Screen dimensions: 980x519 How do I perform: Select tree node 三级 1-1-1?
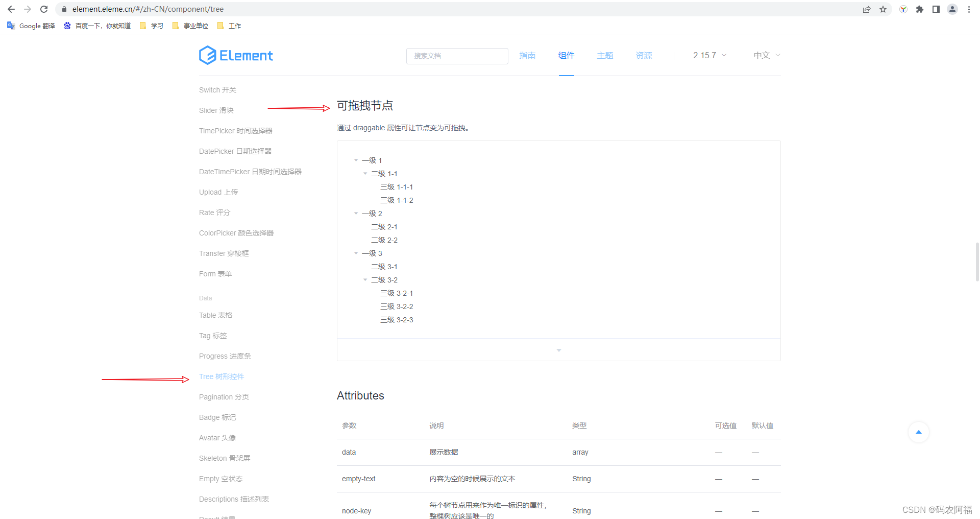pos(397,187)
